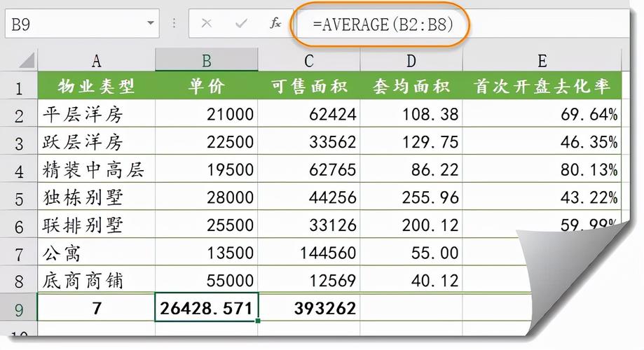Viewport: 644px width, 350px height.
Task: Select cell 平层洋房
Action: 97,113
